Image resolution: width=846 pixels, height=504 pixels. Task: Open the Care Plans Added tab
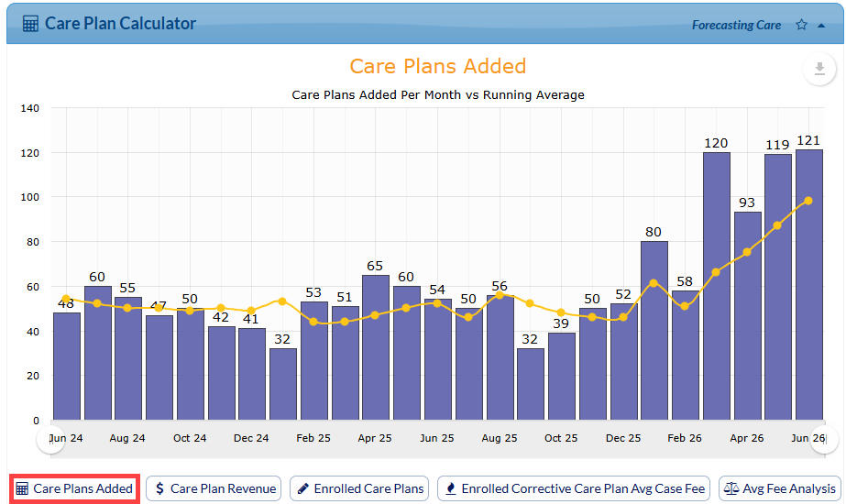click(x=74, y=489)
